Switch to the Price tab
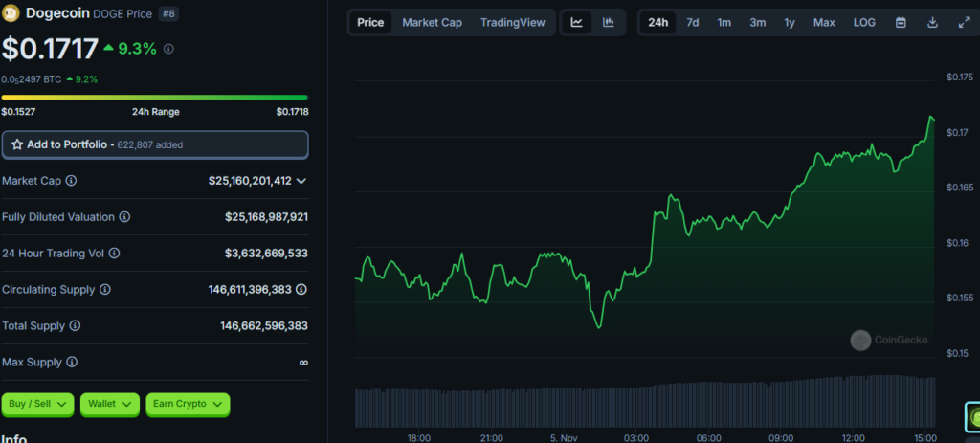This screenshot has height=443, width=980. pyautogui.click(x=370, y=23)
